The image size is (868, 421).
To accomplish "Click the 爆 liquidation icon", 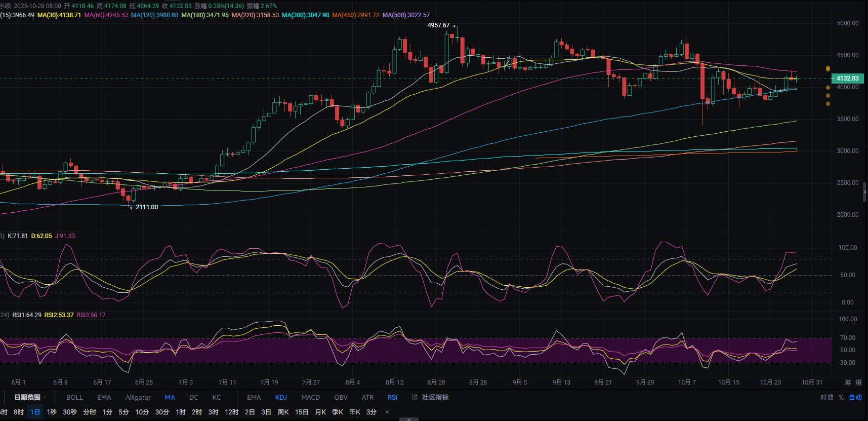I will [x=858, y=382].
